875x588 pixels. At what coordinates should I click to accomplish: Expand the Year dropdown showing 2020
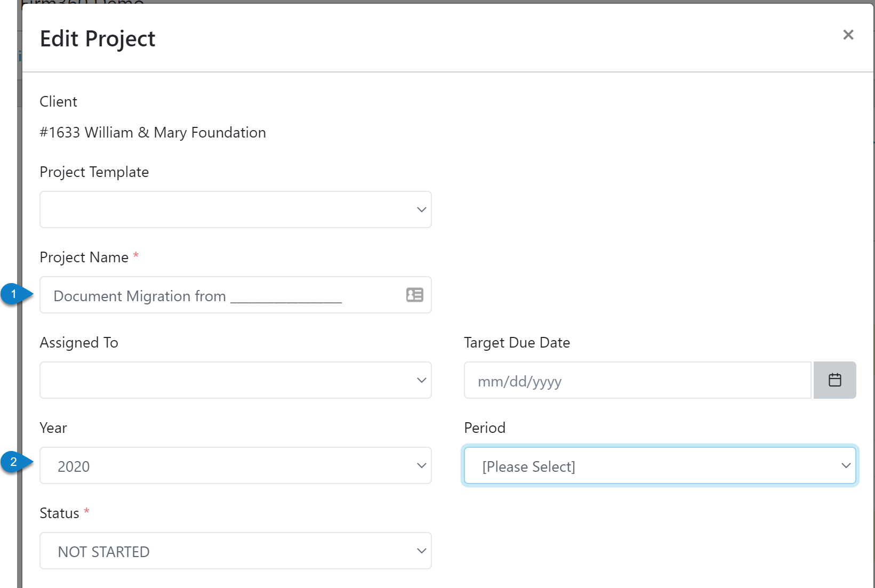[235, 465]
